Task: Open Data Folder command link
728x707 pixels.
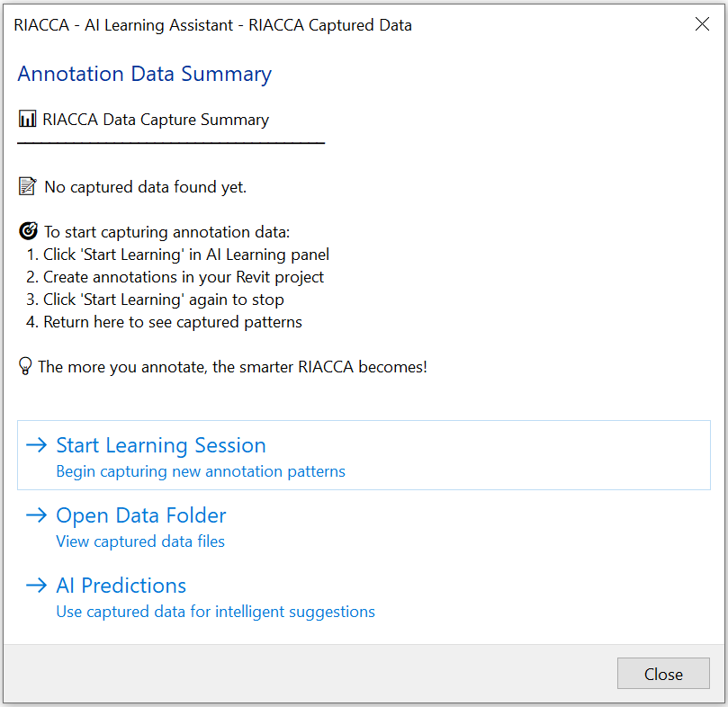Action: point(364,526)
